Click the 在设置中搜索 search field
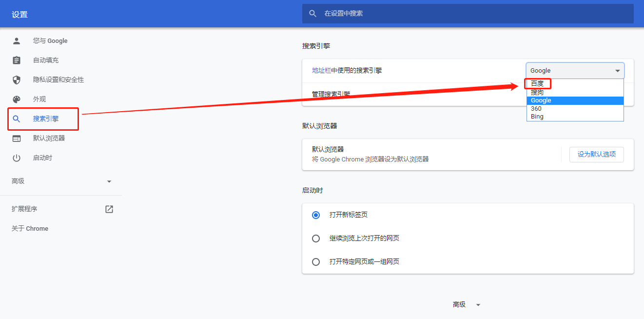The width and height of the screenshot is (644, 319). click(x=468, y=14)
